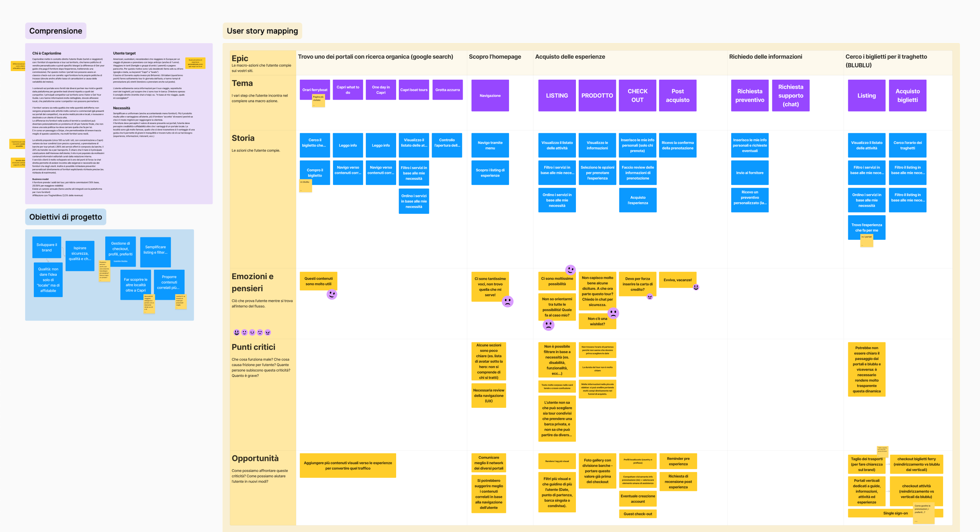Select the 'User story mapping' section title
The image size is (980, 532).
coord(262,31)
